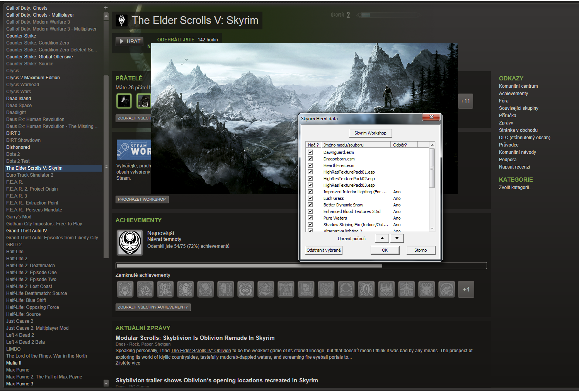Move mod up with the up arrow button

382,239
